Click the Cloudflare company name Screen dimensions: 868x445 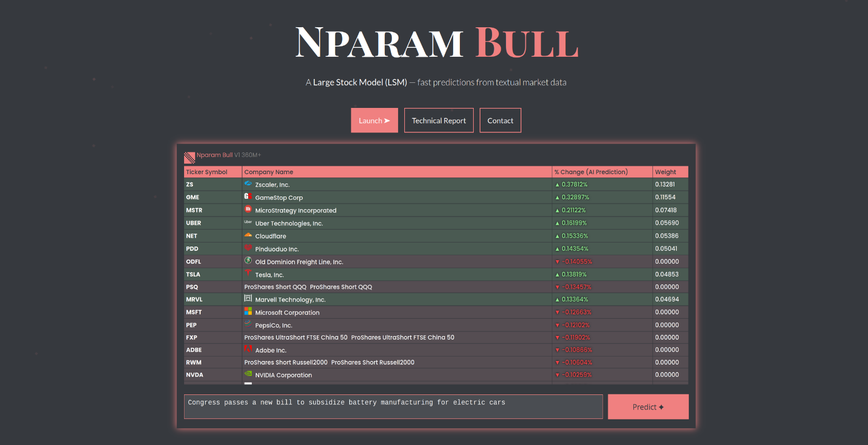[x=271, y=236]
